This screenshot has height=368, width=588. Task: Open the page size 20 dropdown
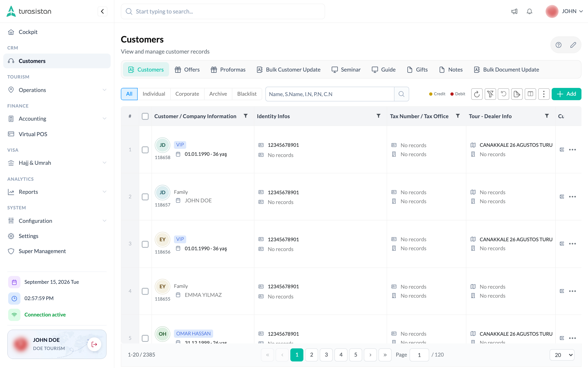[562, 355]
